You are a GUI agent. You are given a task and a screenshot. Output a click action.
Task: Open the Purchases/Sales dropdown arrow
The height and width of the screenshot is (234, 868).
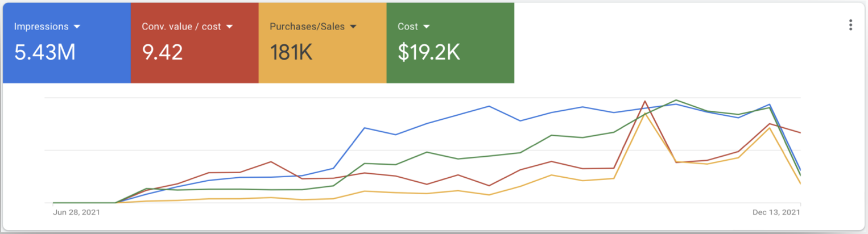coord(353,27)
